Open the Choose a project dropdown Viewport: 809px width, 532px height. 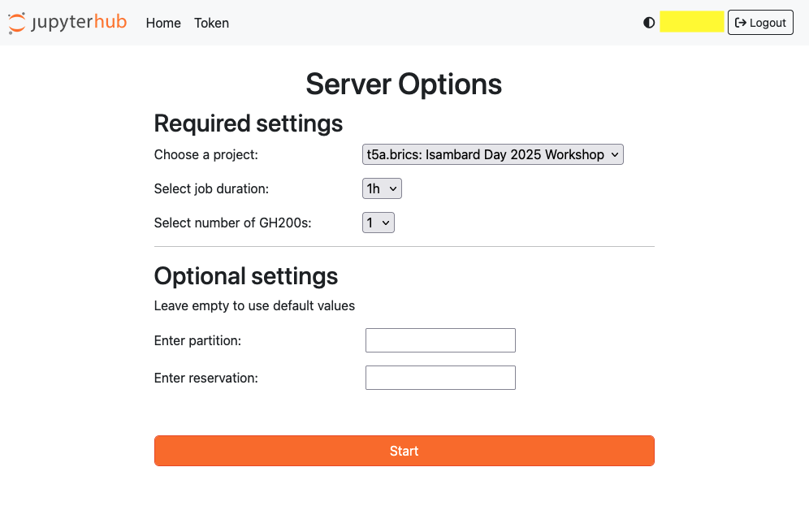tap(493, 154)
